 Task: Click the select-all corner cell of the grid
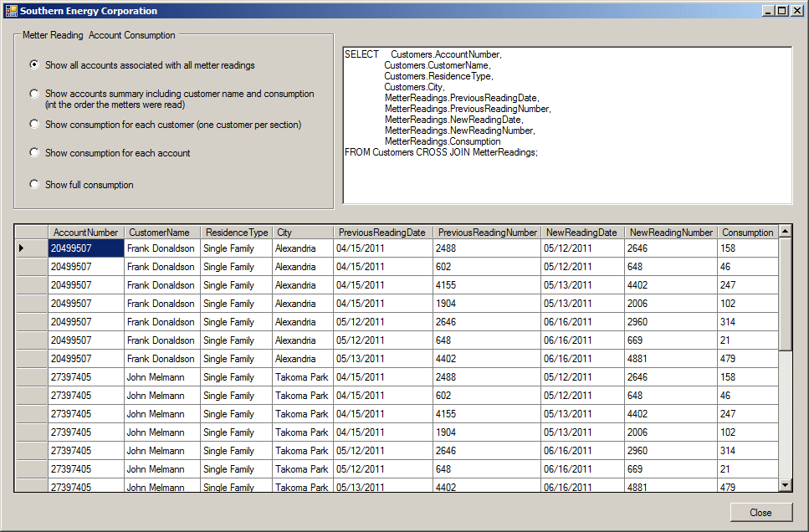coord(32,233)
